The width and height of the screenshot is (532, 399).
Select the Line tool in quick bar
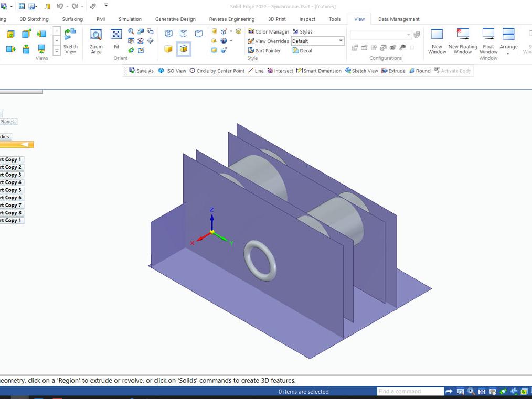click(256, 71)
